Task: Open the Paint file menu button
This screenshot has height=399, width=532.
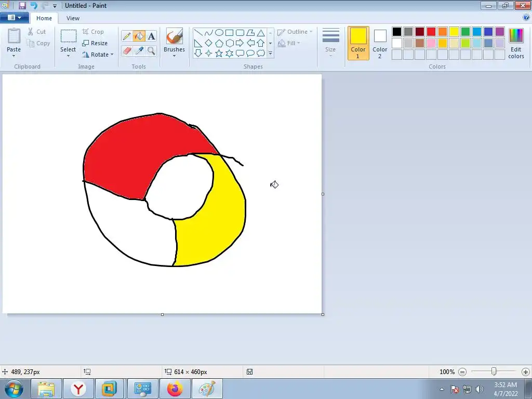Action: pos(14,18)
